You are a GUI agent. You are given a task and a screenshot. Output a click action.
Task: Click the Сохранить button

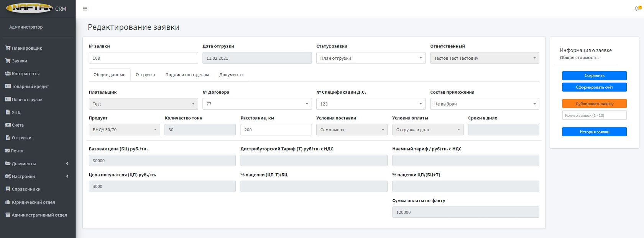pyautogui.click(x=594, y=76)
